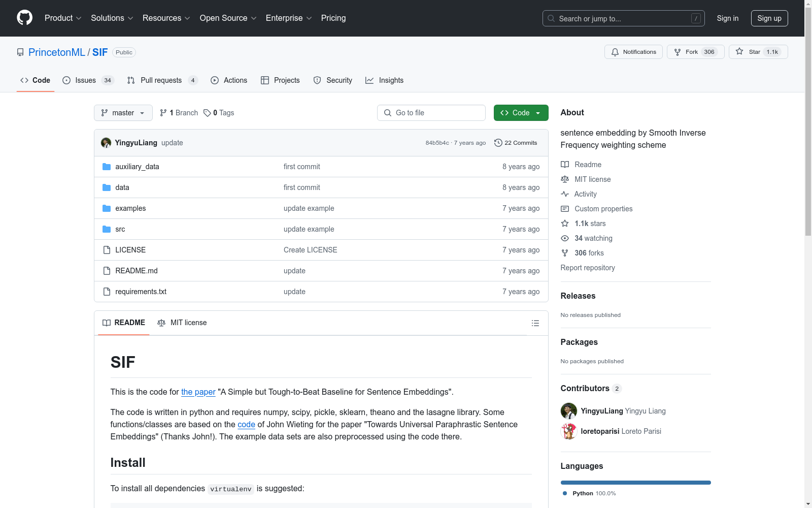Image resolution: width=812 pixels, height=508 pixels.
Task: Click YingyuLiang avatar in commit bar
Action: point(106,143)
